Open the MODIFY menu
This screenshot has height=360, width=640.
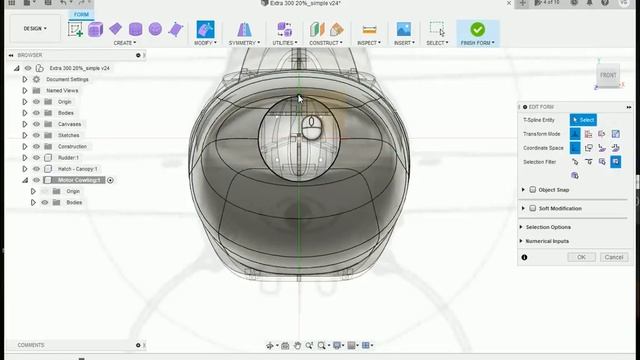206,43
